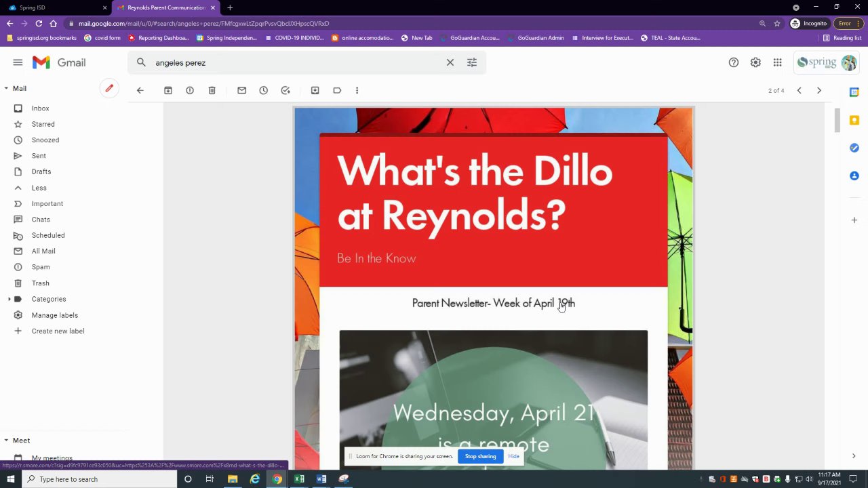Hide the side panel chevron

pos(854,456)
